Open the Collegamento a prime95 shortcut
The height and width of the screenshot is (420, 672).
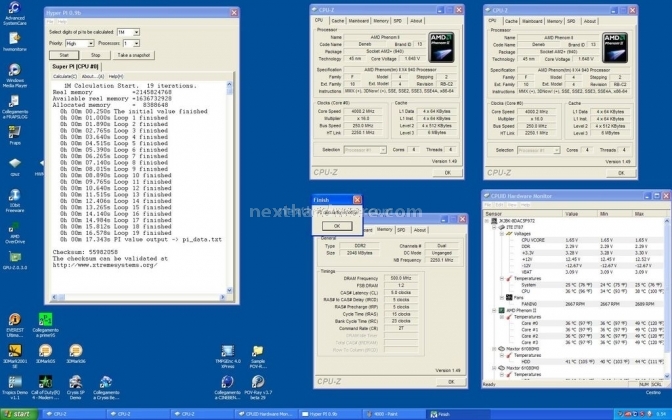tap(45, 325)
